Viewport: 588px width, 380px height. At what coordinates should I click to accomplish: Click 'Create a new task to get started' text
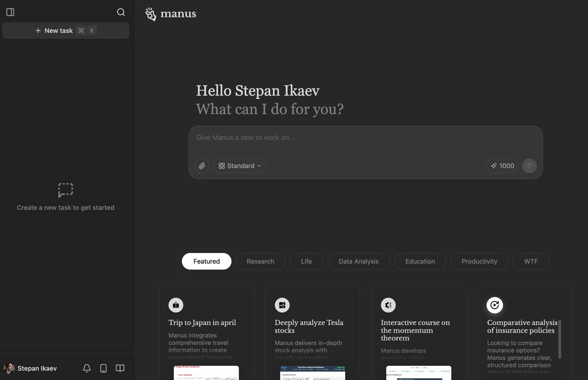pos(66,208)
